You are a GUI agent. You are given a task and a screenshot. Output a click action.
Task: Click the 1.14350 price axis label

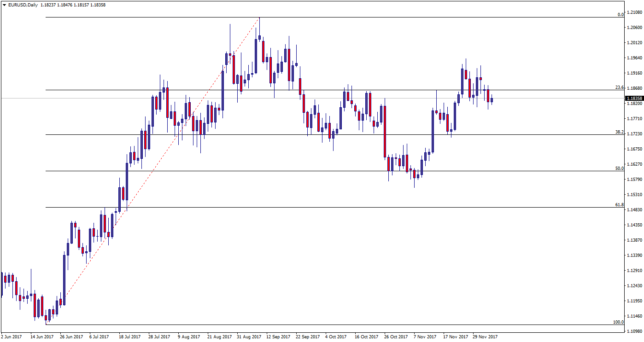(x=634, y=225)
